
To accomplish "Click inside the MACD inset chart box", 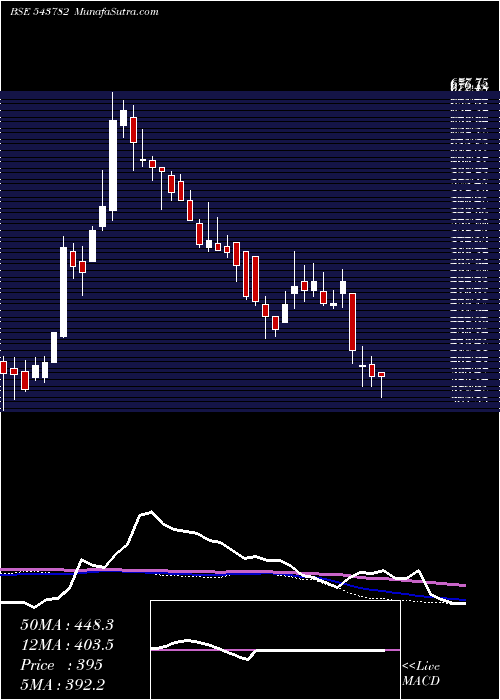I will pyautogui.click(x=275, y=650).
